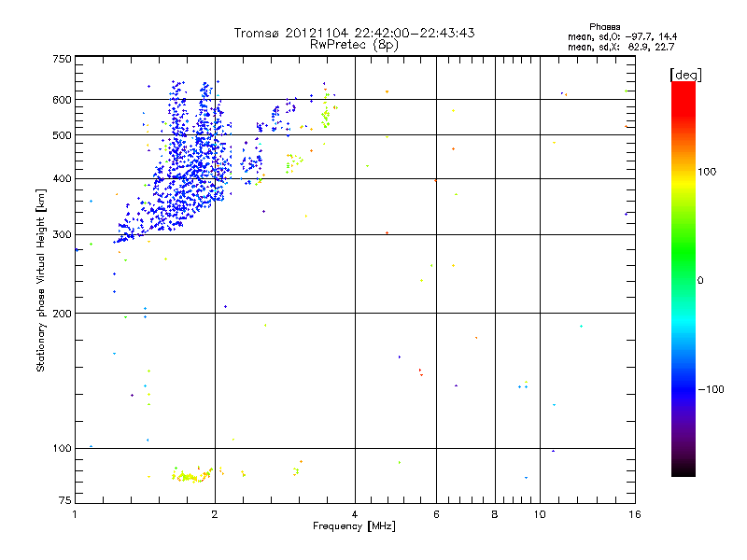This screenshot has height=560, width=747.
Task: Click the '200' y-axis tick label
Action: [62, 314]
